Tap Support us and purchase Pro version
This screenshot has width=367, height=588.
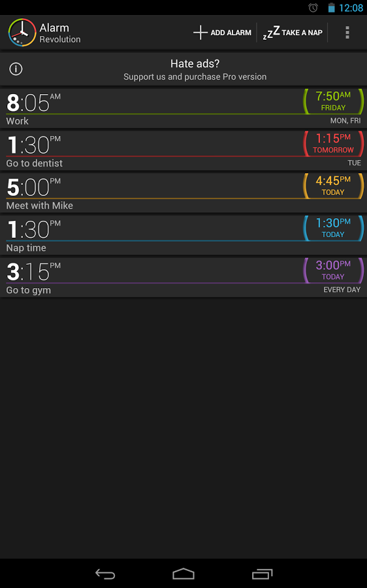pos(195,76)
